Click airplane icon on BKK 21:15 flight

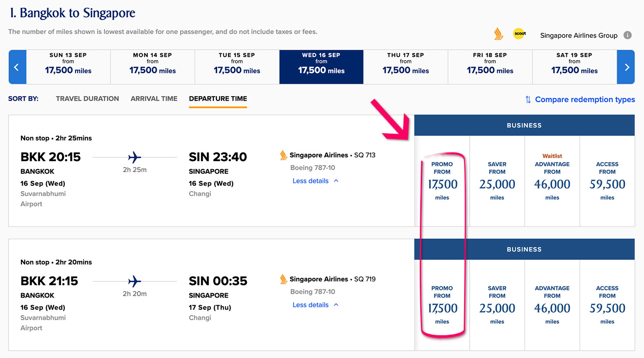[134, 281]
